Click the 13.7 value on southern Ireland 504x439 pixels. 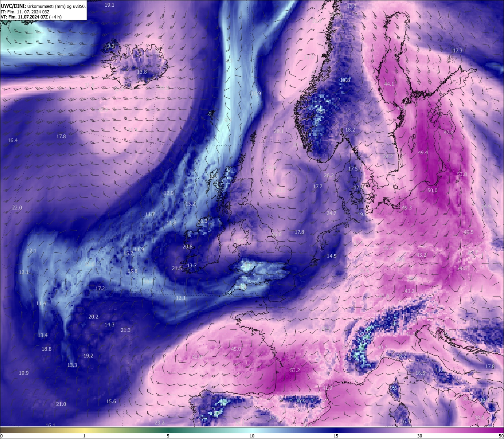[191, 266]
